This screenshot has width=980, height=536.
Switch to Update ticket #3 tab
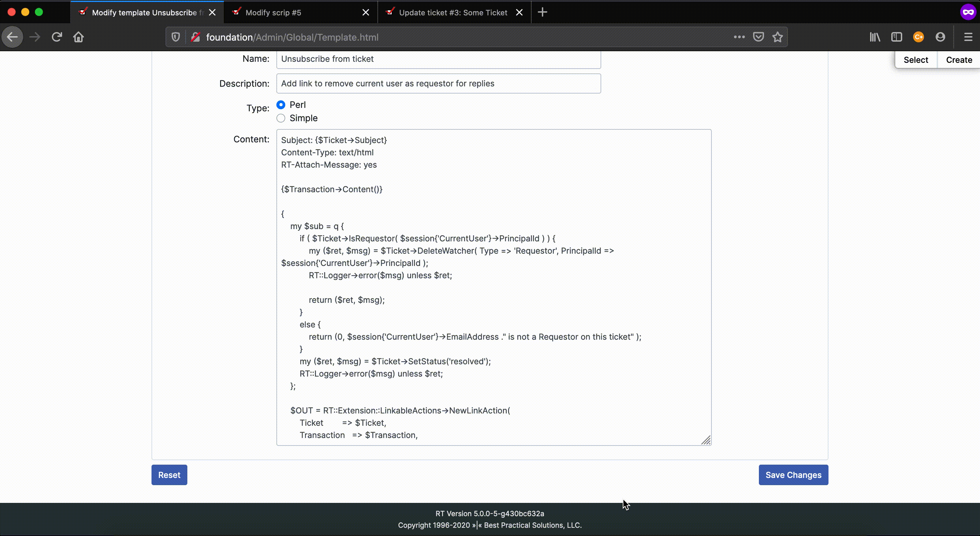(x=453, y=13)
